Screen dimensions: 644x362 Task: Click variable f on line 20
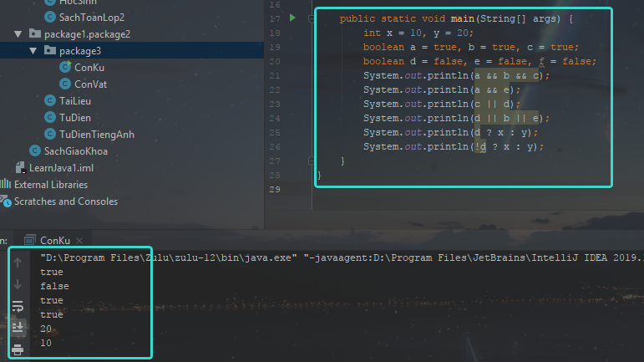coord(542,61)
